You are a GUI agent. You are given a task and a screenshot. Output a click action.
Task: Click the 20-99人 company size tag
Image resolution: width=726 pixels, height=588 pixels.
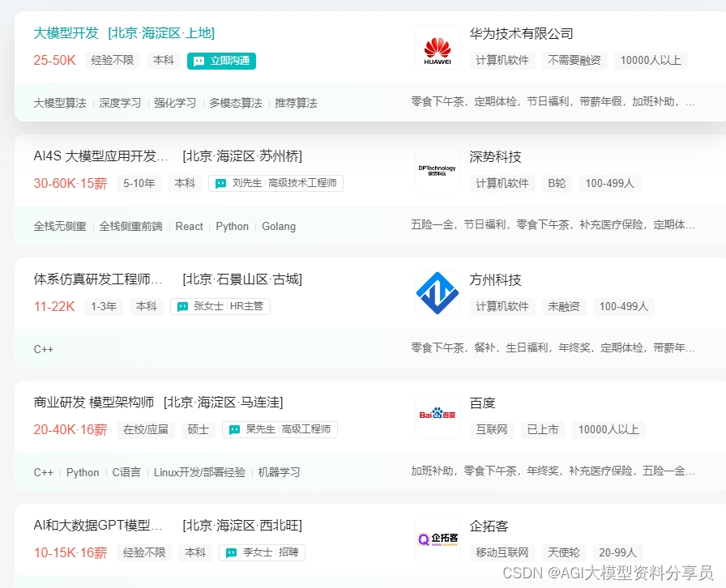point(617,553)
